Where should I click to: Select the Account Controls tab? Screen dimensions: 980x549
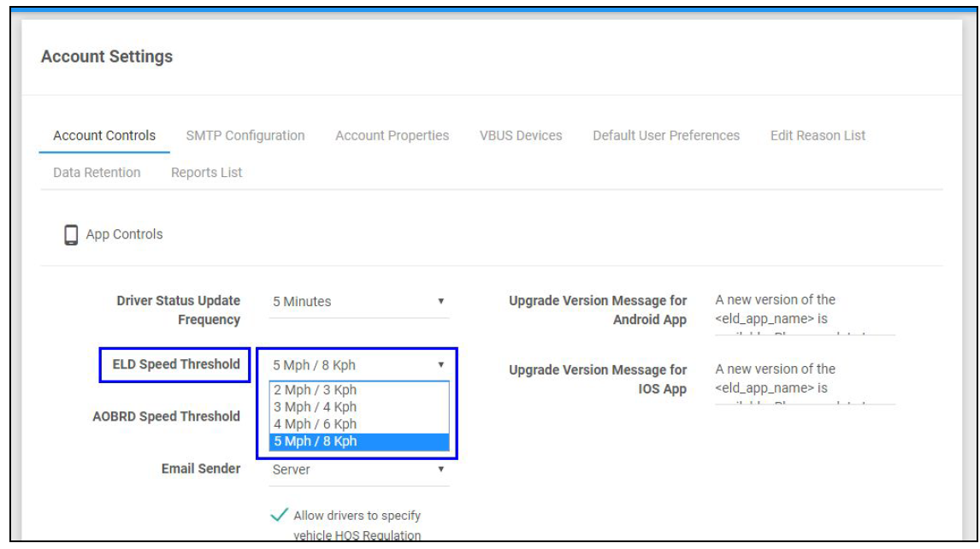click(104, 135)
